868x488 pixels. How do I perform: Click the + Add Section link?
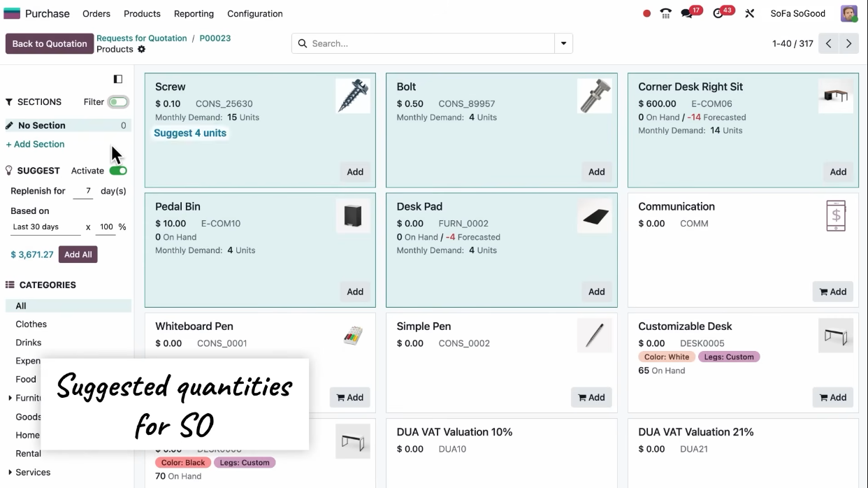[35, 144]
